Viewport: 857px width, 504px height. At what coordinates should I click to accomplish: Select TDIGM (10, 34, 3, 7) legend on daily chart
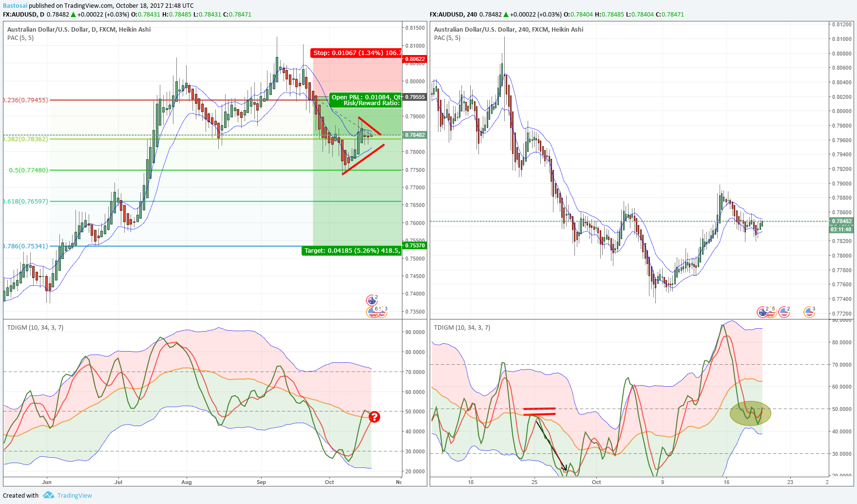pyautogui.click(x=35, y=327)
